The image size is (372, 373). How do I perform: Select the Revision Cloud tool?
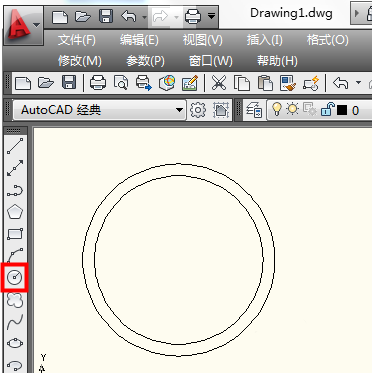tap(15, 299)
